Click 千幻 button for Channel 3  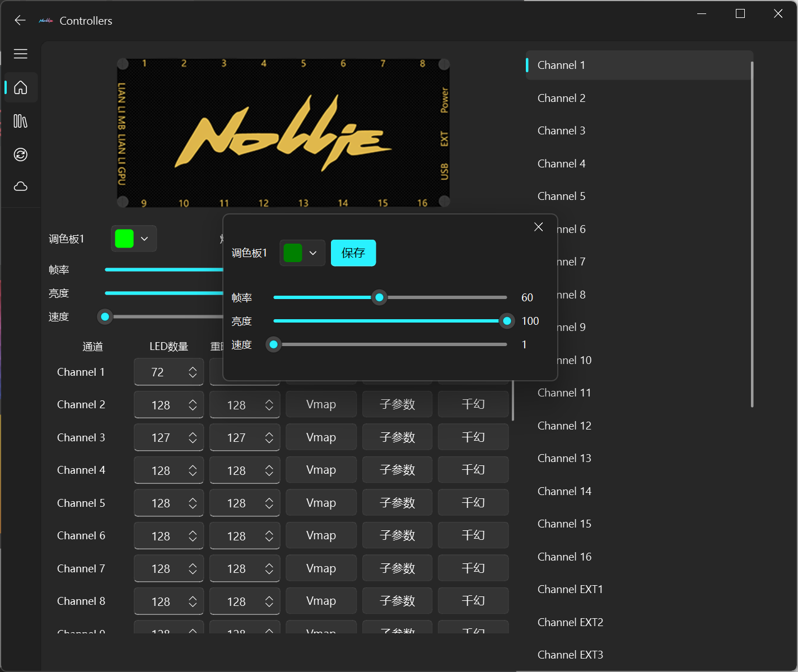point(473,437)
